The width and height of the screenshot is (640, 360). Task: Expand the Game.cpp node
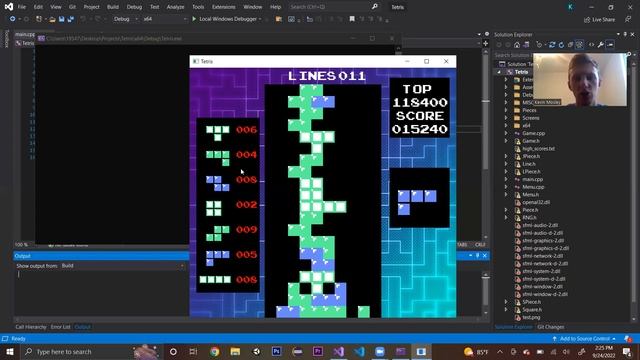point(506,133)
